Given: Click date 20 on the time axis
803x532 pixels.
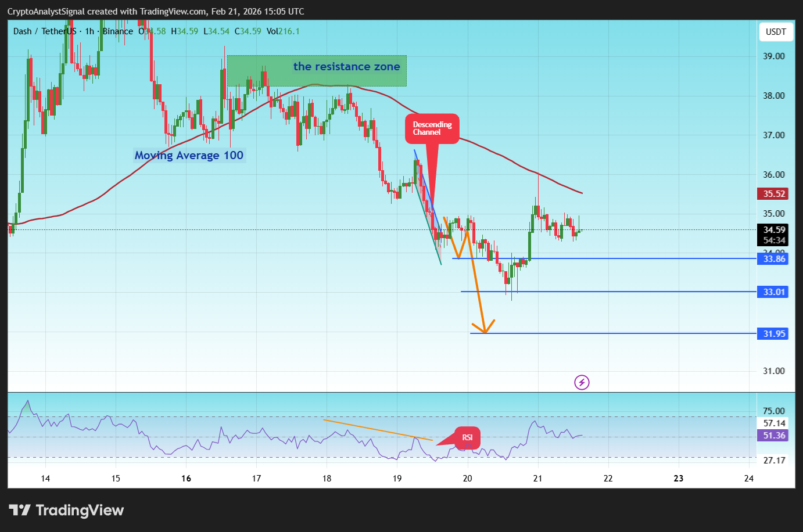Looking at the screenshot, I should click(467, 479).
